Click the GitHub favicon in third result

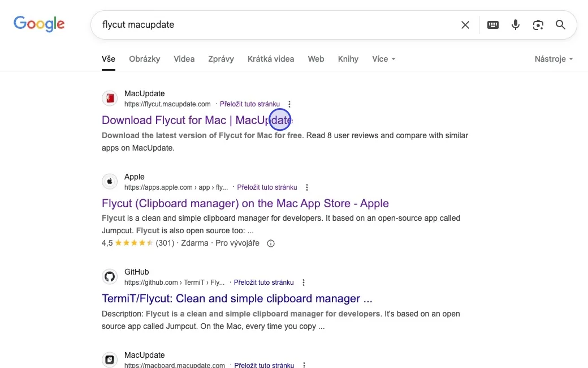(110, 277)
